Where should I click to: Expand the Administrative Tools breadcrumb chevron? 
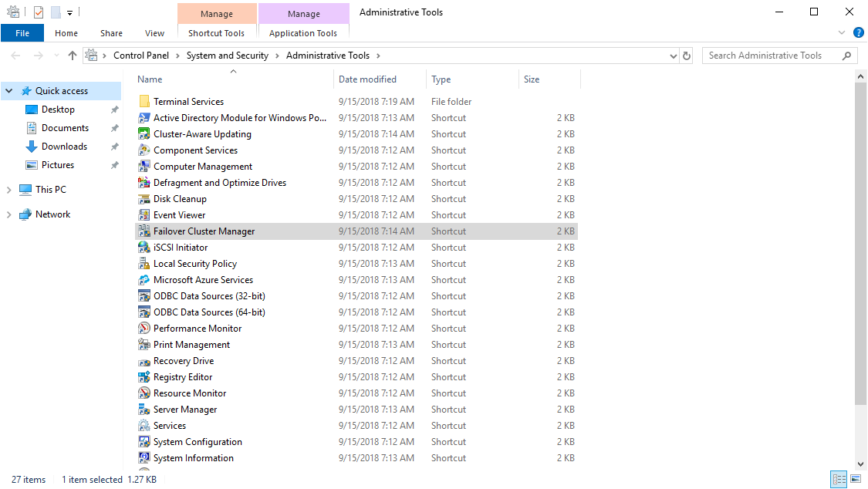(x=378, y=56)
